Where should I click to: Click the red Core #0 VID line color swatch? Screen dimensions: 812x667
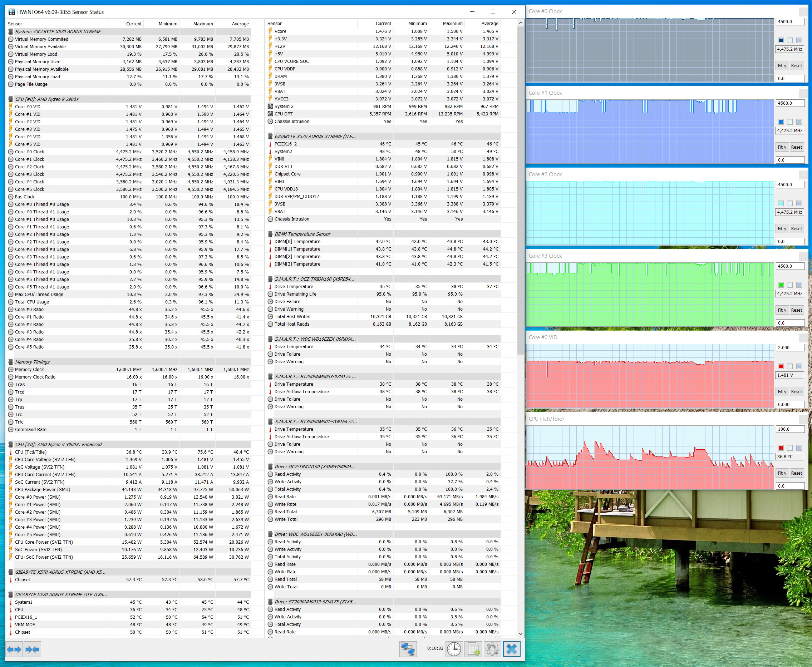click(x=781, y=366)
